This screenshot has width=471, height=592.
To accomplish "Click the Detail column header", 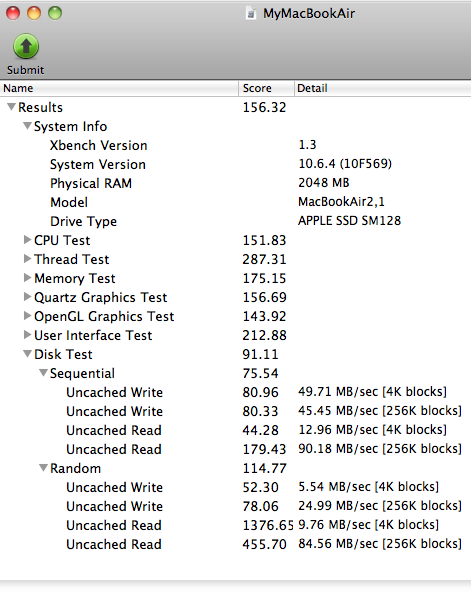I will click(383, 88).
